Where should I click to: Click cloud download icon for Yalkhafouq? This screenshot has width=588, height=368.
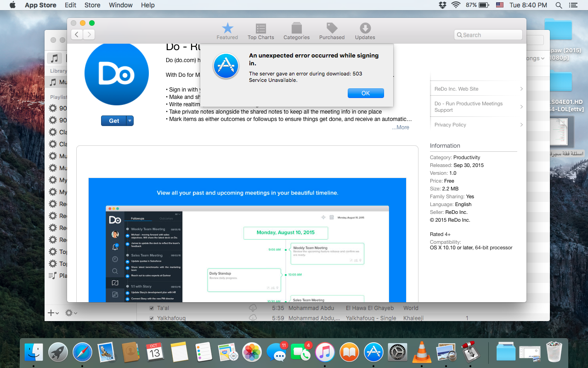pyautogui.click(x=253, y=318)
